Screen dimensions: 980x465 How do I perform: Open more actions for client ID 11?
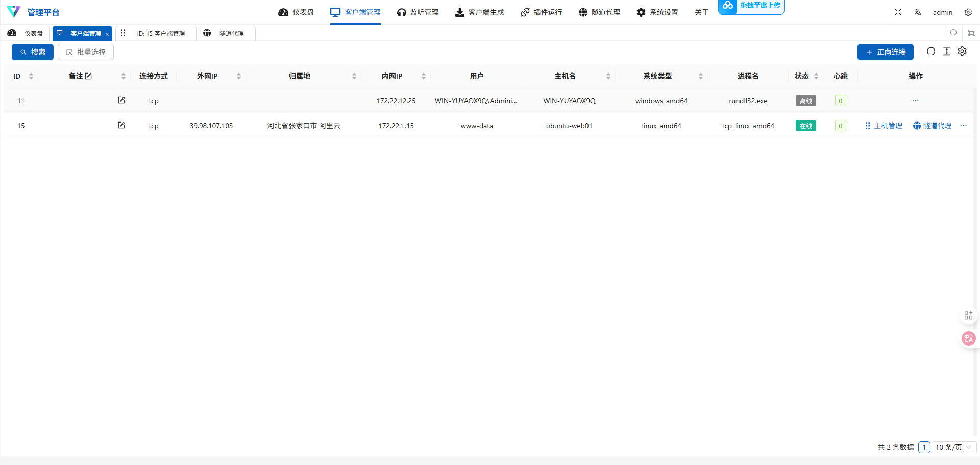(x=915, y=101)
